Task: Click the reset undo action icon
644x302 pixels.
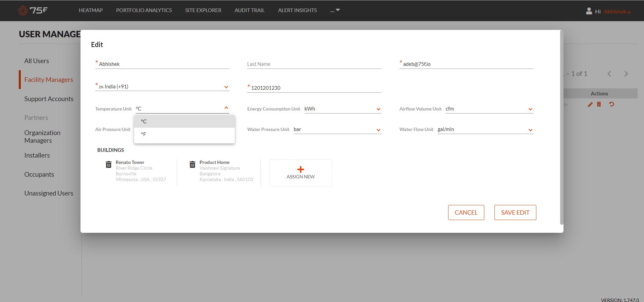Action: (x=611, y=104)
